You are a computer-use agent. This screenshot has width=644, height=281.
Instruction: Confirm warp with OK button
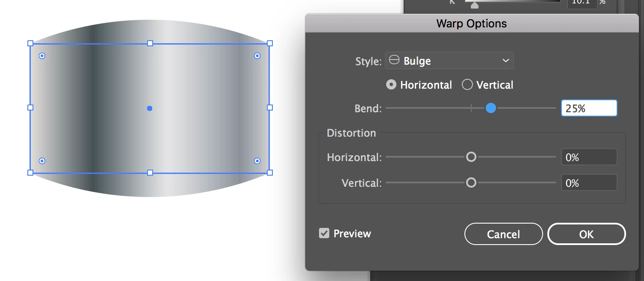(586, 234)
